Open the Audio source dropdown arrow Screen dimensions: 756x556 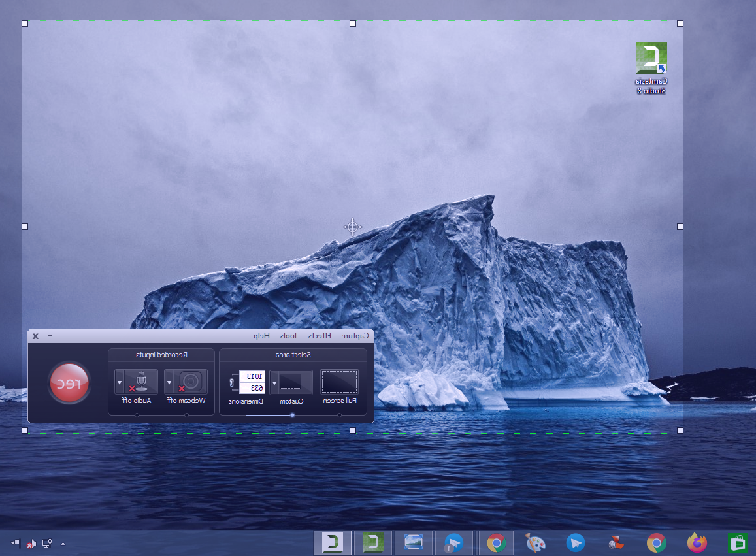(x=120, y=382)
